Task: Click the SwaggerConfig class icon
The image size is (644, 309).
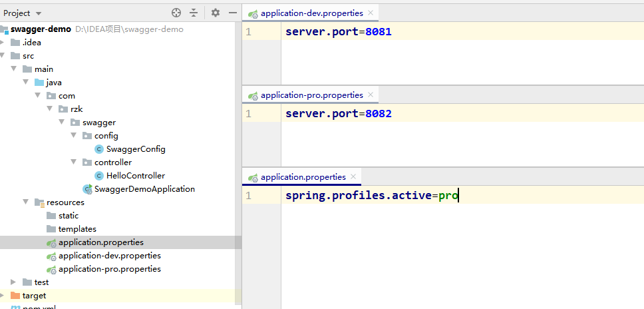Action: (x=98, y=149)
